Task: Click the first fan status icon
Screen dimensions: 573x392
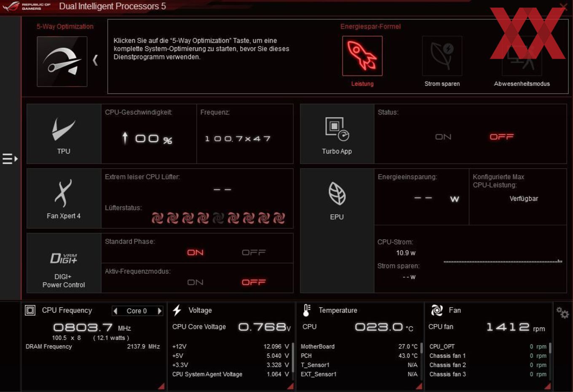Action: [158, 218]
